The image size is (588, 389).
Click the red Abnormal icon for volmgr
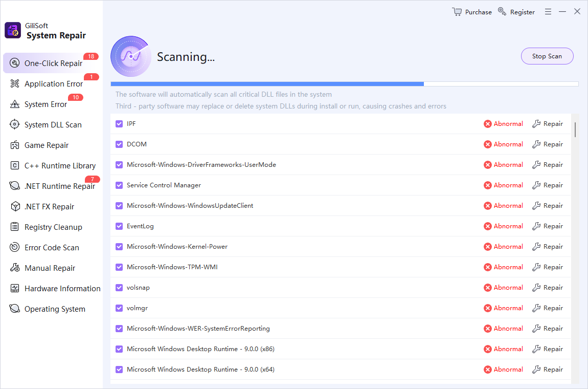tap(487, 308)
